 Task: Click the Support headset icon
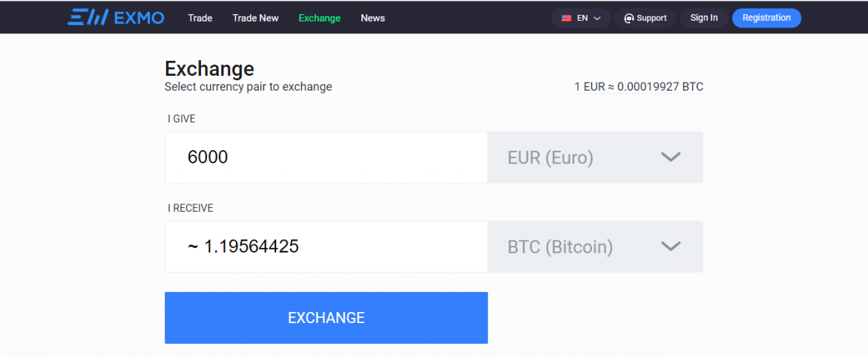(629, 18)
